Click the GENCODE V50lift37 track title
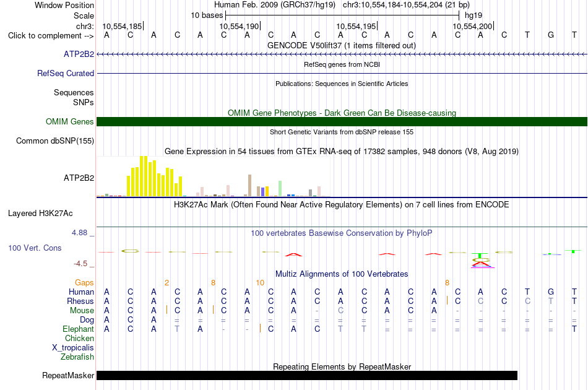 pyautogui.click(x=342, y=46)
